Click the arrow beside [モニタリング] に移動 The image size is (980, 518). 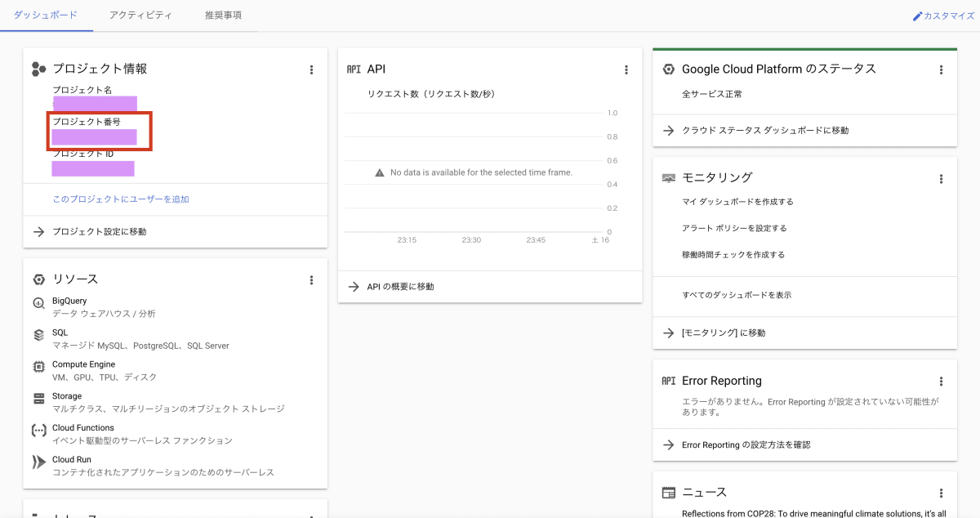(668, 333)
